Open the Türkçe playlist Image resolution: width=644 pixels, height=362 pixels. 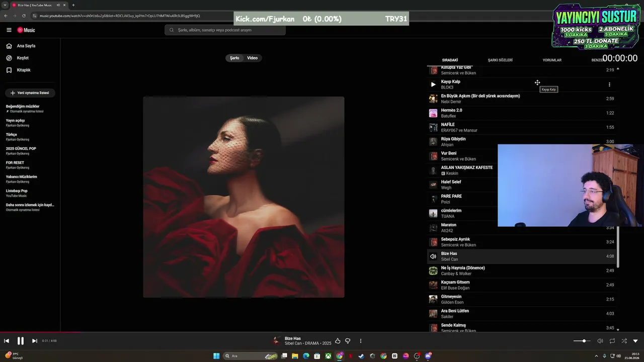pyautogui.click(x=30, y=137)
